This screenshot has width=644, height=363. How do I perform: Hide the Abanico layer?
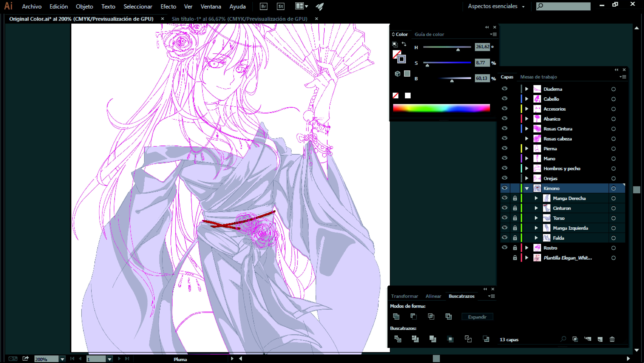point(505,118)
